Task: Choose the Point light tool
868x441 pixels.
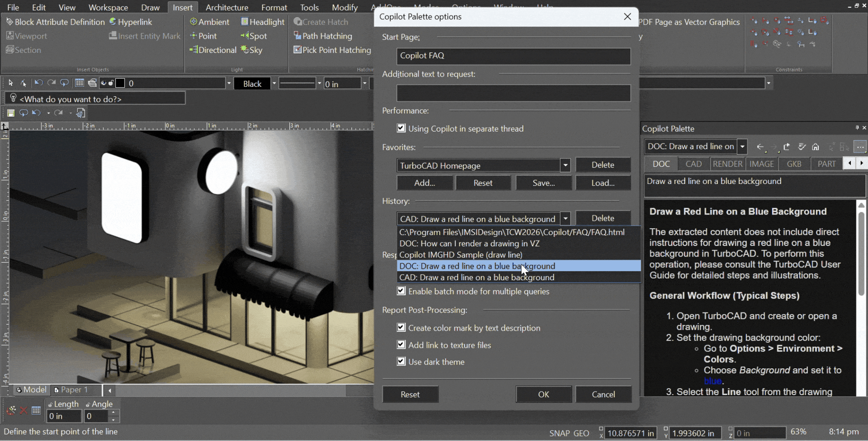Action: pos(203,36)
